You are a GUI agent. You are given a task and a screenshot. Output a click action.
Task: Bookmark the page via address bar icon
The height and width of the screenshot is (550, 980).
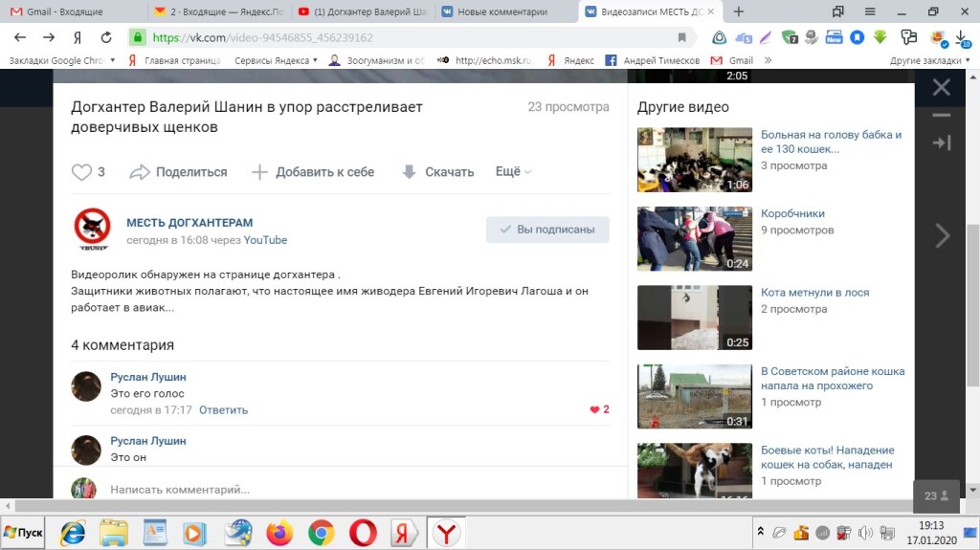click(x=681, y=37)
